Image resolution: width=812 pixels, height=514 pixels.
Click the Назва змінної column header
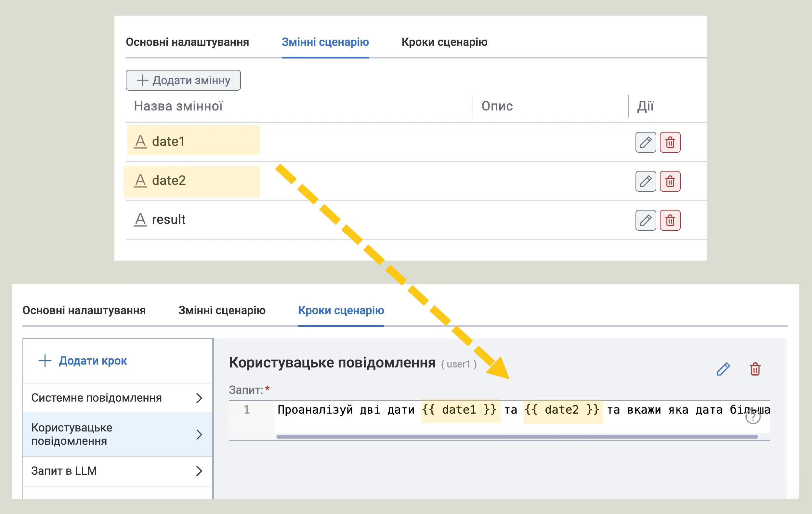178,106
